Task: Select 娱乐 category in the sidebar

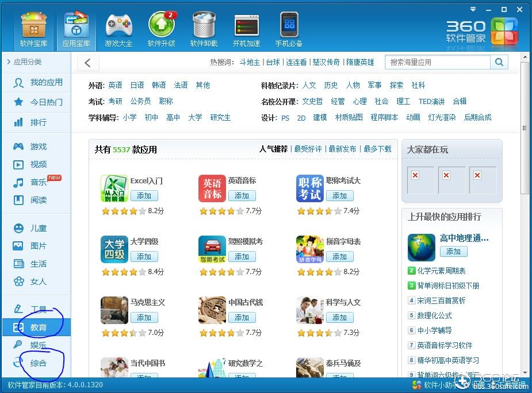Action: 37,345
